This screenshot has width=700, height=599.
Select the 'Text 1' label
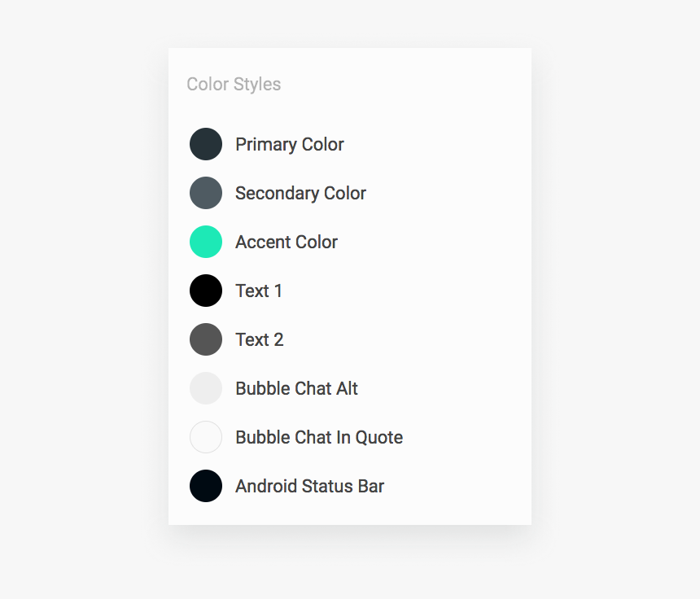(x=259, y=291)
